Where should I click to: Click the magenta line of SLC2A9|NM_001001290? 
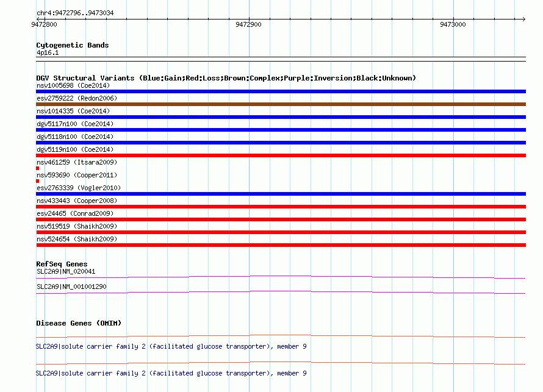(281, 292)
